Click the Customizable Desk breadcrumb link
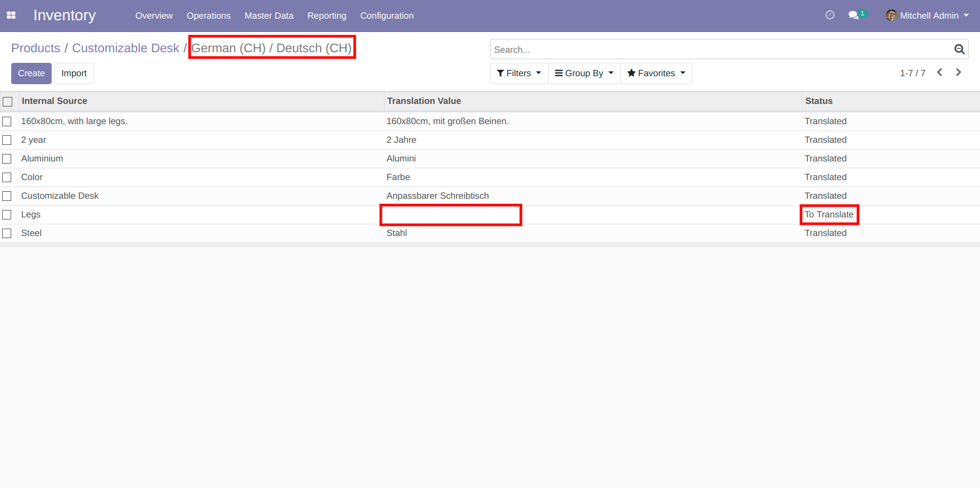980x488 pixels. coord(126,48)
